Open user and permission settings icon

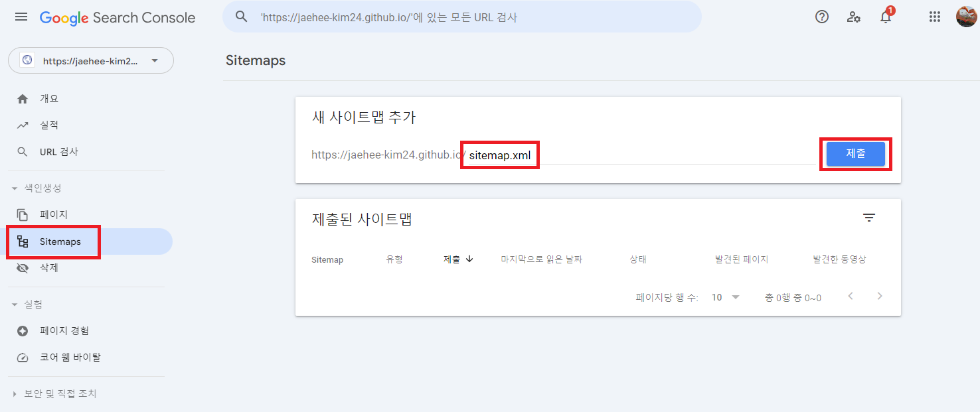[854, 17]
